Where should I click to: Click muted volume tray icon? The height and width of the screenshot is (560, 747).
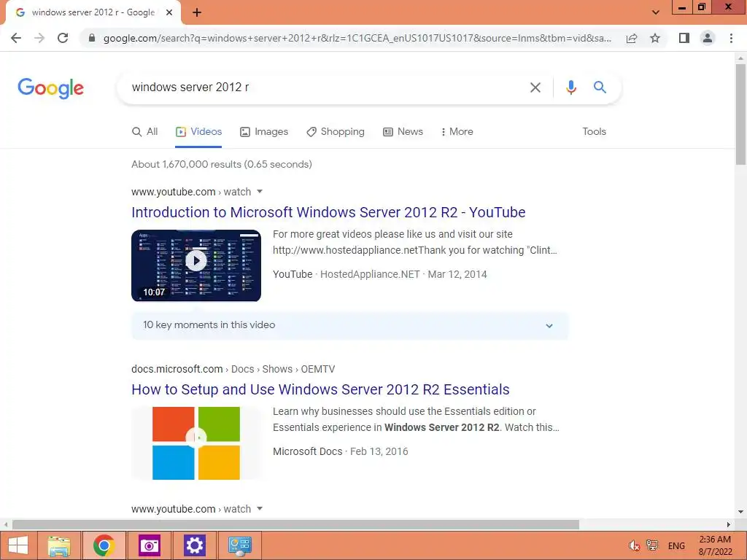coord(634,545)
